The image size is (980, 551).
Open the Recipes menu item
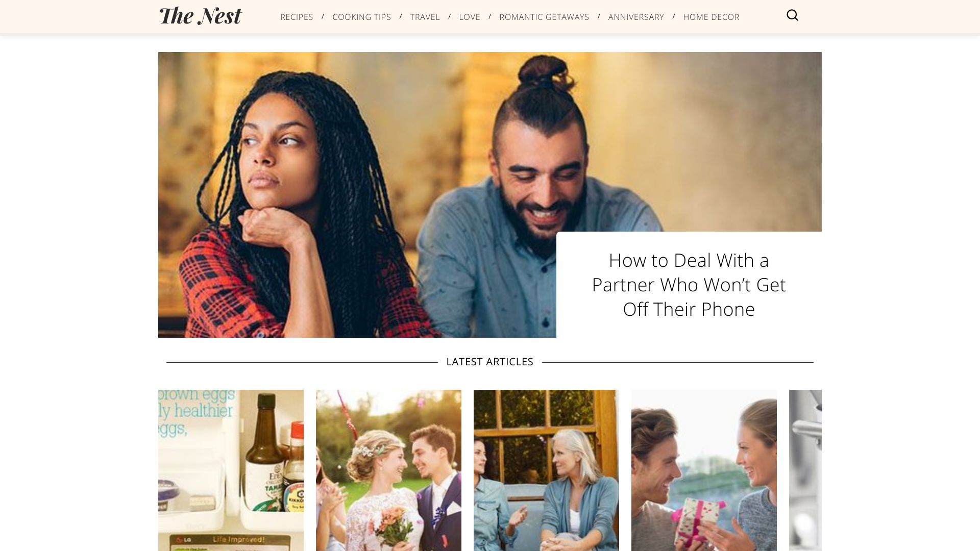[x=297, y=17]
